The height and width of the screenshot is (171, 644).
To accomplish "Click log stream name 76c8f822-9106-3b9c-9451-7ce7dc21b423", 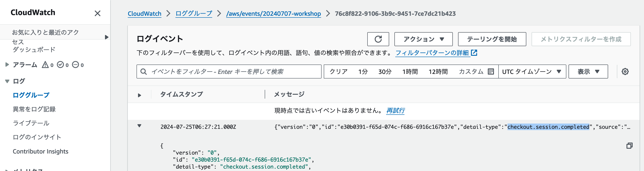I will point(395,14).
